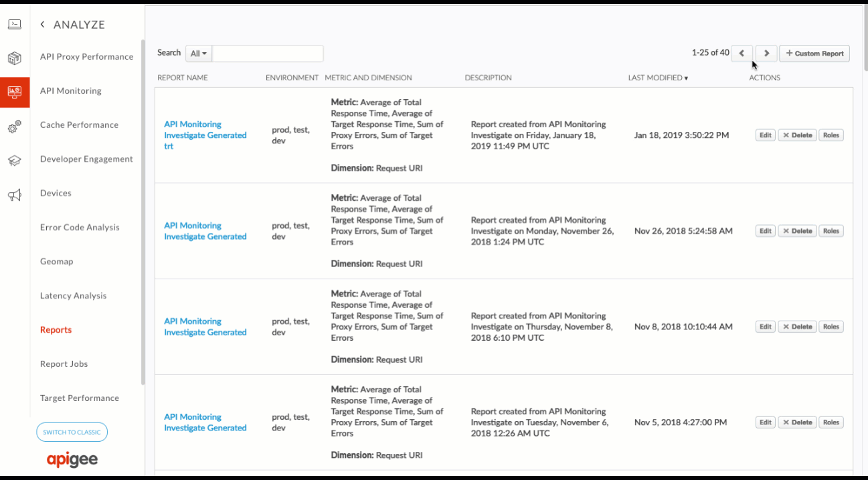Image resolution: width=868 pixels, height=480 pixels.
Task: Open report link modified Nov 26, 2018
Action: click(x=205, y=231)
